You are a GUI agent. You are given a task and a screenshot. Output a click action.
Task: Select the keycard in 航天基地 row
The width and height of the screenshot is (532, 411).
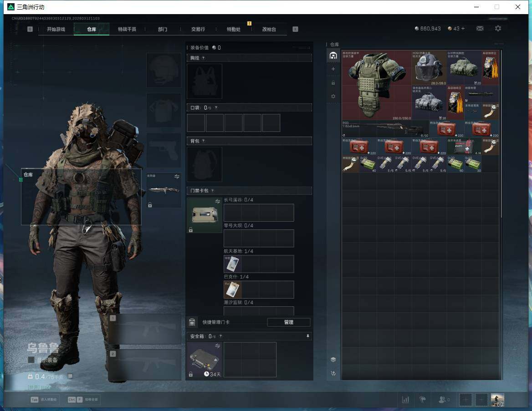point(233,264)
